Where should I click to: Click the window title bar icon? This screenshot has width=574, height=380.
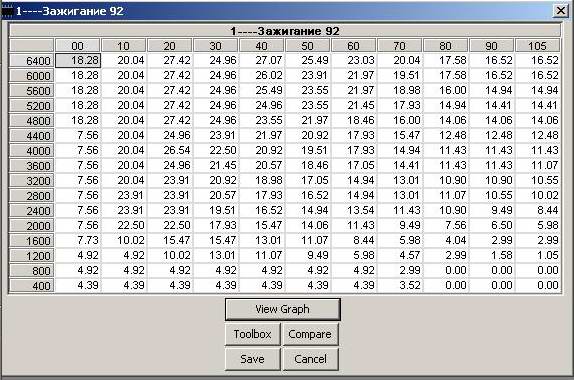[7, 11]
